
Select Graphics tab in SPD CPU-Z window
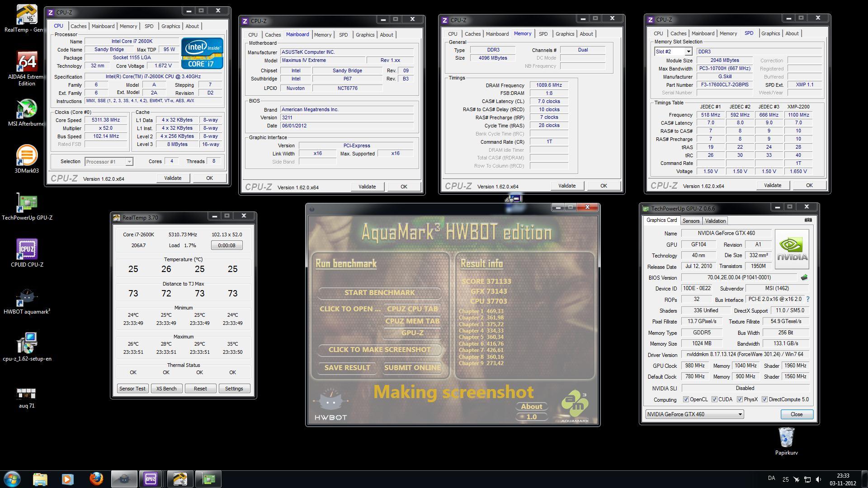click(x=770, y=33)
